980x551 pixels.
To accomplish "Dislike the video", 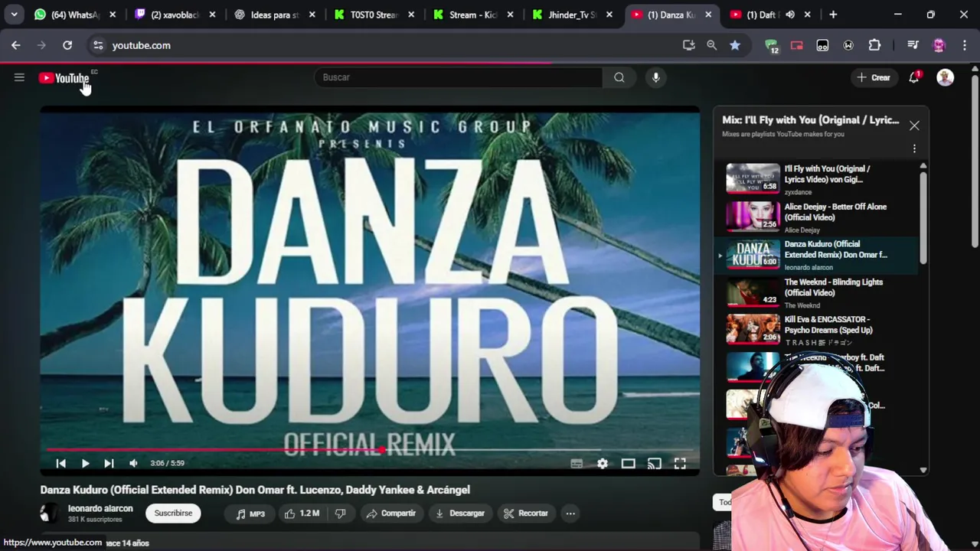I will click(341, 514).
